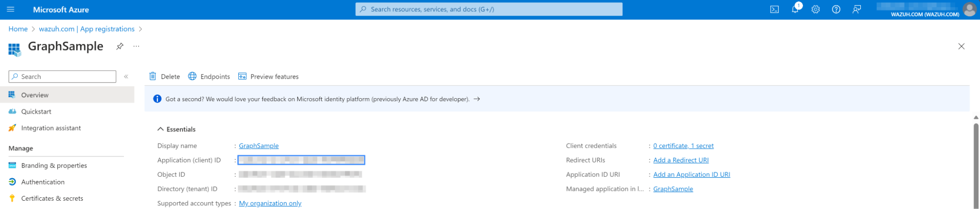
Task: Launch Cloud Shell from the top bar
Action: pos(774,9)
